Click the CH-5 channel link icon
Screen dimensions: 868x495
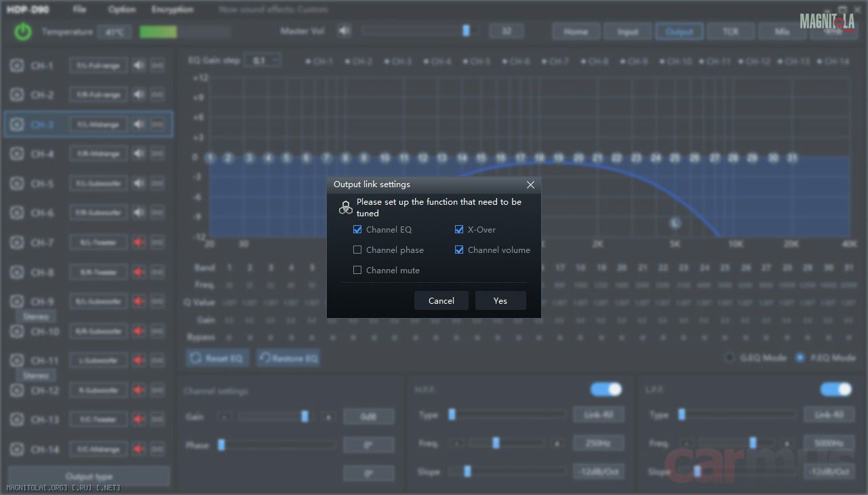(157, 184)
